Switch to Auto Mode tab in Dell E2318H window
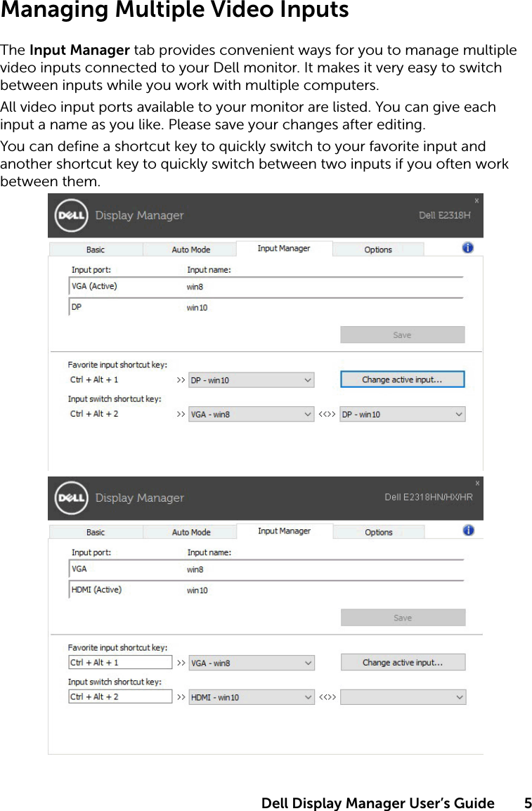Viewport: 532px width, 811px height. click(190, 249)
